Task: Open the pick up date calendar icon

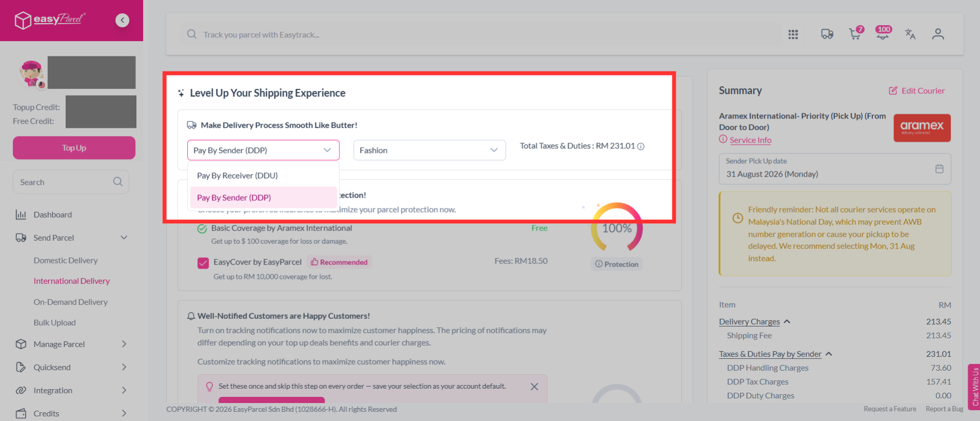Action: tap(939, 168)
